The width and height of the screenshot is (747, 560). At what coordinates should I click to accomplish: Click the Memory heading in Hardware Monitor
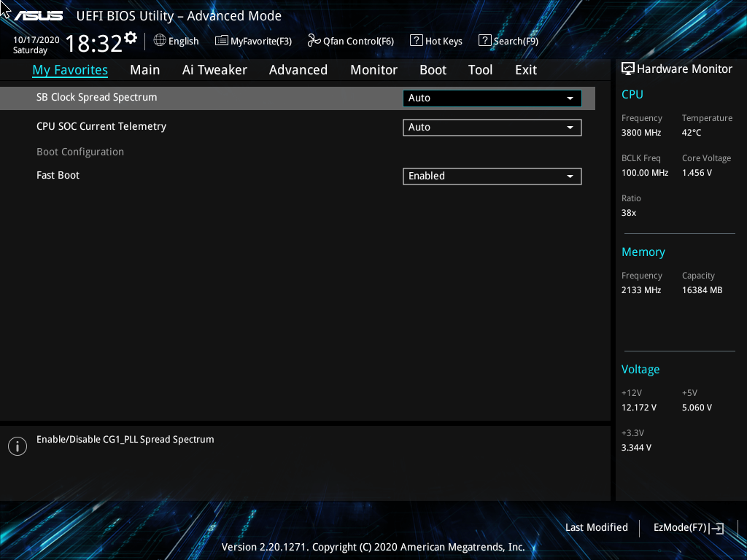point(643,252)
